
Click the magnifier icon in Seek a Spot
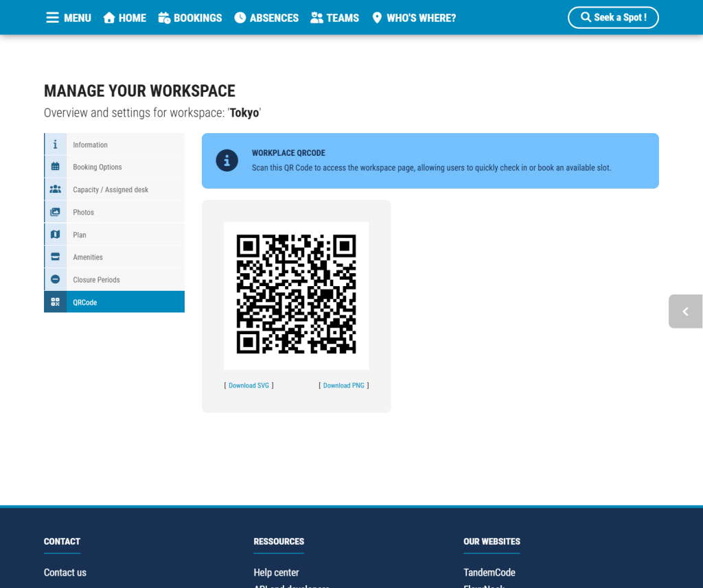pyautogui.click(x=586, y=17)
